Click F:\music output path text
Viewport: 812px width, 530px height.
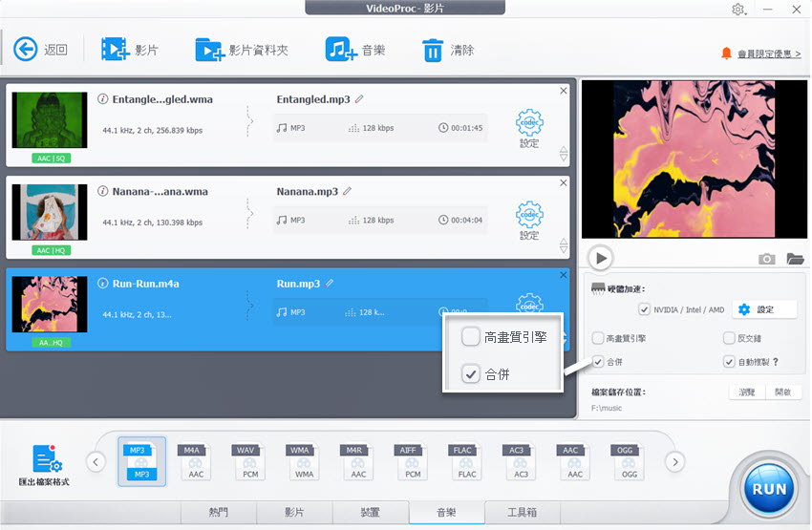(607, 408)
